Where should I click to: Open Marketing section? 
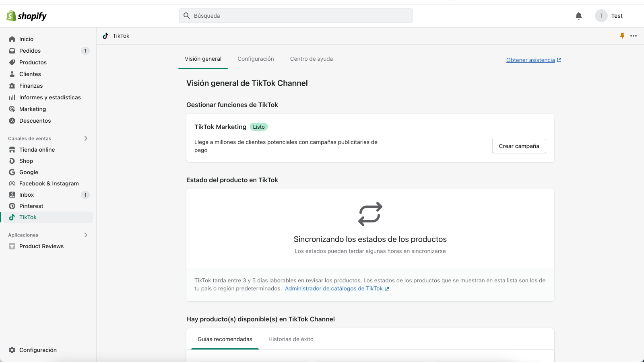33,109
